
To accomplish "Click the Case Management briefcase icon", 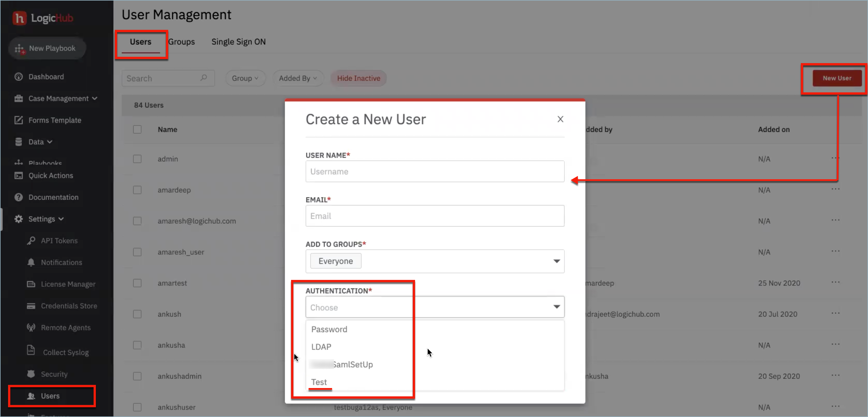I will pos(19,98).
